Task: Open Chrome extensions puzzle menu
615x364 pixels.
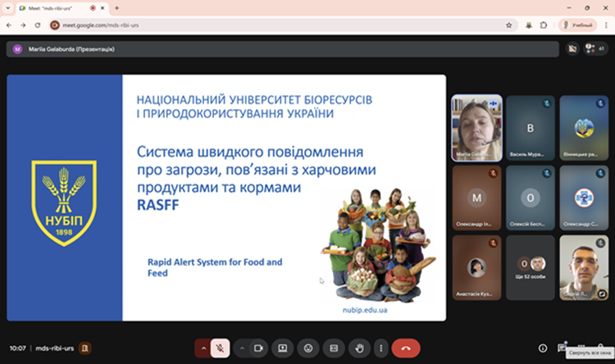Action: click(544, 25)
